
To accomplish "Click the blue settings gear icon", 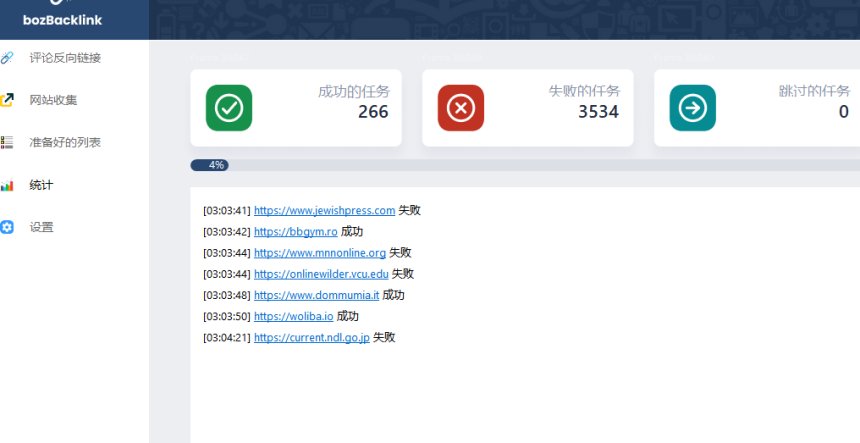I will [x=7, y=227].
